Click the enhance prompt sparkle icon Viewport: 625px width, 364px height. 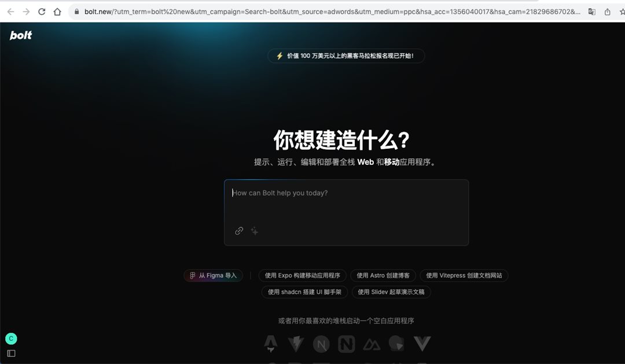point(254,231)
